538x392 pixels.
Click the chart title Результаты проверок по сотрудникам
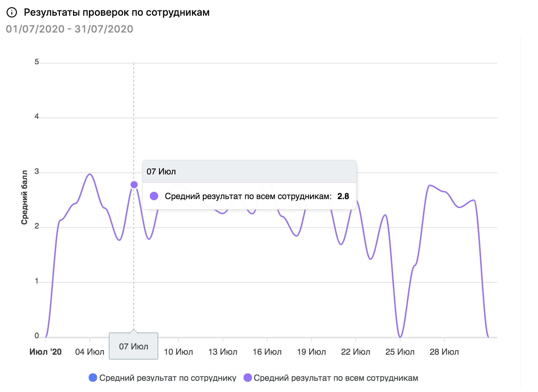click(x=117, y=12)
